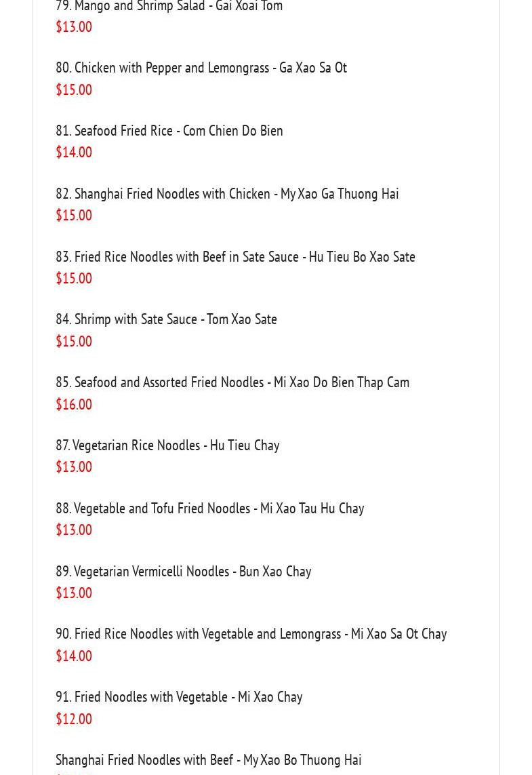Click Shrimp with Sate Sauce item
This screenshot has height=775, width=532.
click(166, 319)
